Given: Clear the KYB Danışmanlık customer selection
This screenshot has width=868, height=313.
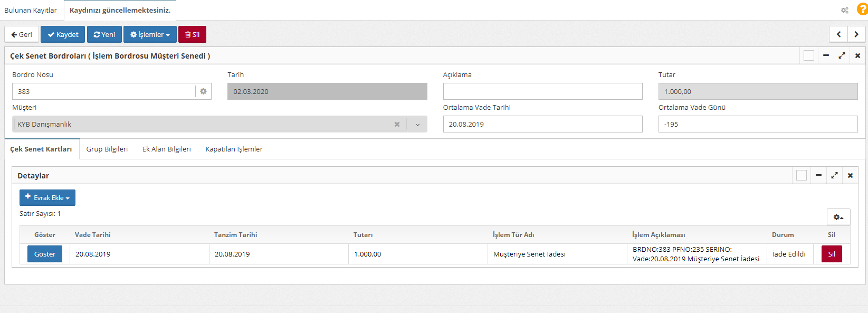Looking at the screenshot, I should tap(397, 125).
